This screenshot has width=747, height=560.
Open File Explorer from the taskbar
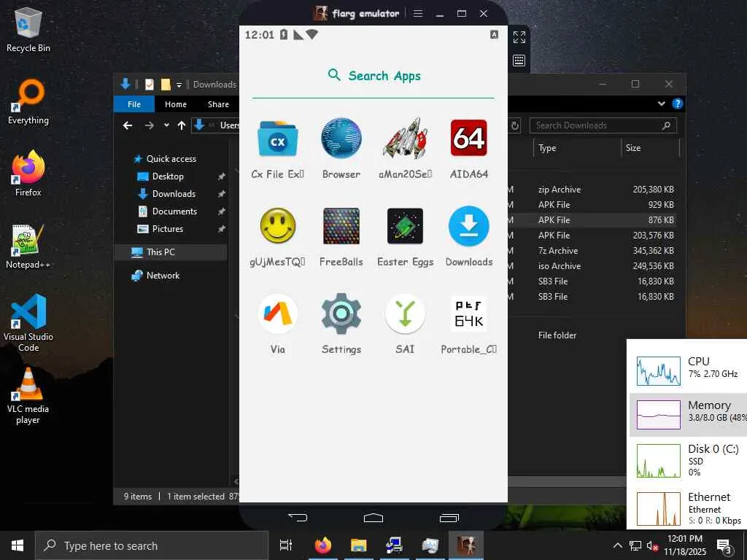[x=359, y=545]
